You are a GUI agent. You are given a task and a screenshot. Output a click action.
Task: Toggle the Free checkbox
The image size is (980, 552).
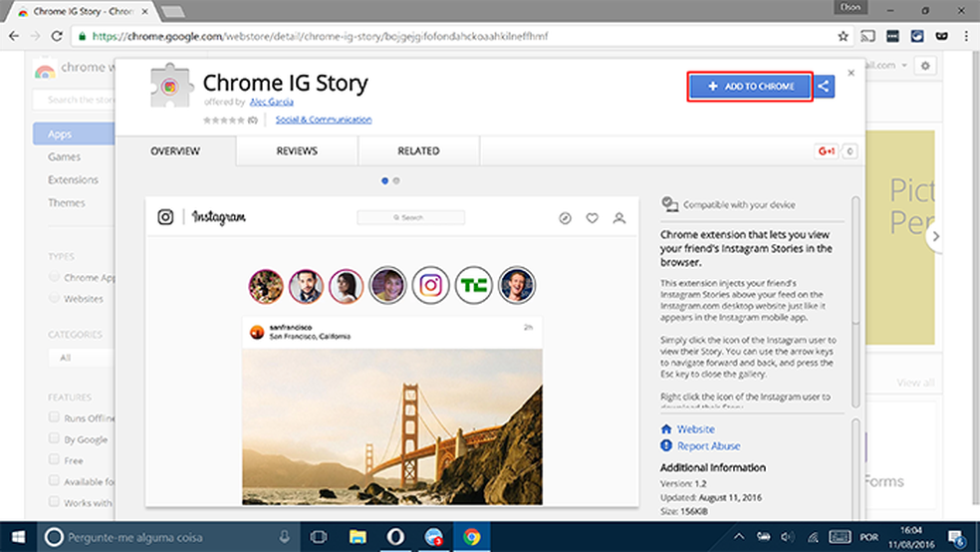(x=55, y=459)
